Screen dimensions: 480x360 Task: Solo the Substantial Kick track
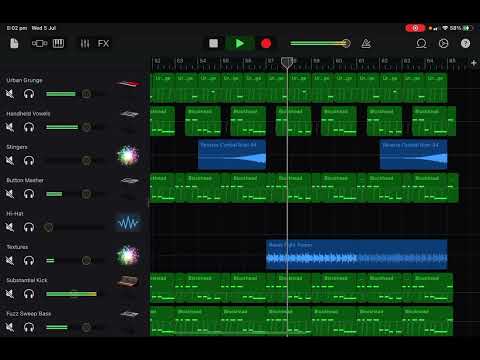pyautogui.click(x=29, y=294)
